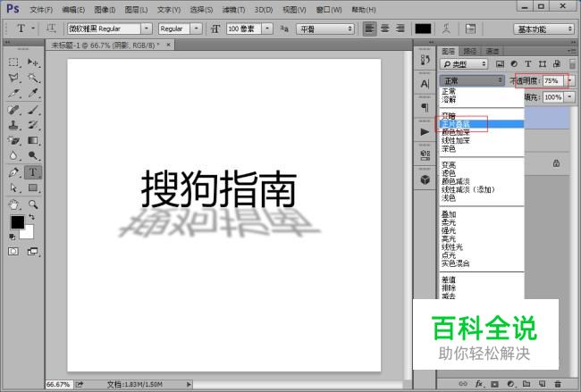The width and height of the screenshot is (581, 392).
Task: Filter layers by type layers
Action: click(528, 64)
